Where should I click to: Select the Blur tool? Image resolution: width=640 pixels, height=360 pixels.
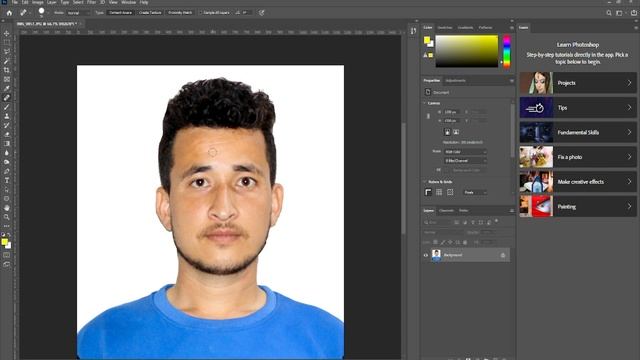[x=7, y=153]
